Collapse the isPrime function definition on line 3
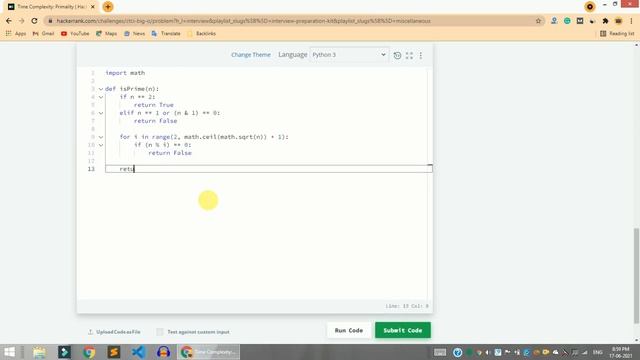Screen dimensions: 640x360 coord(101,89)
